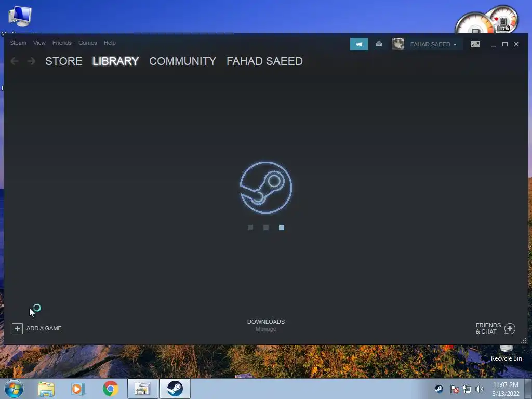The height and width of the screenshot is (399, 532).
Task: Launch Windows Media Player from taskbar
Action: pyautogui.click(x=78, y=389)
